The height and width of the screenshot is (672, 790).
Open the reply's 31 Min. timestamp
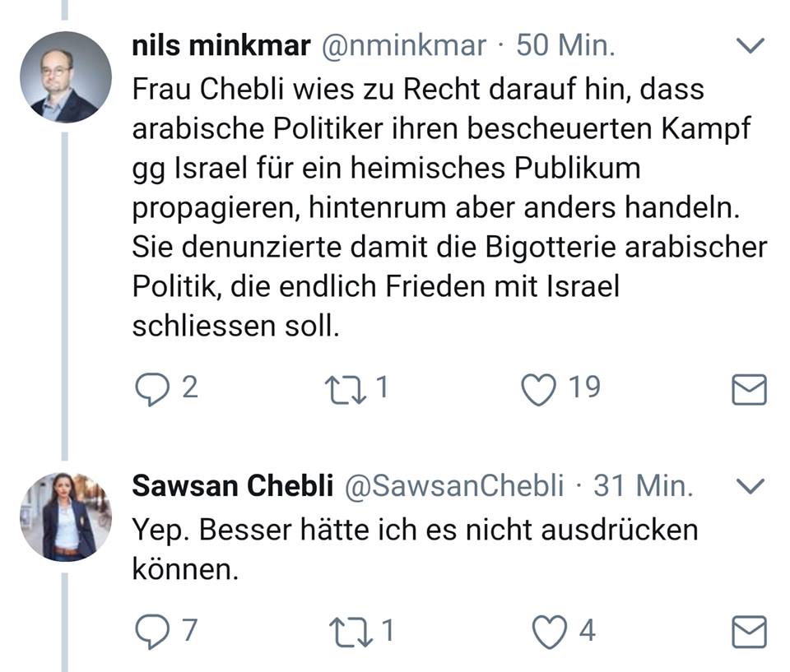[643, 486]
